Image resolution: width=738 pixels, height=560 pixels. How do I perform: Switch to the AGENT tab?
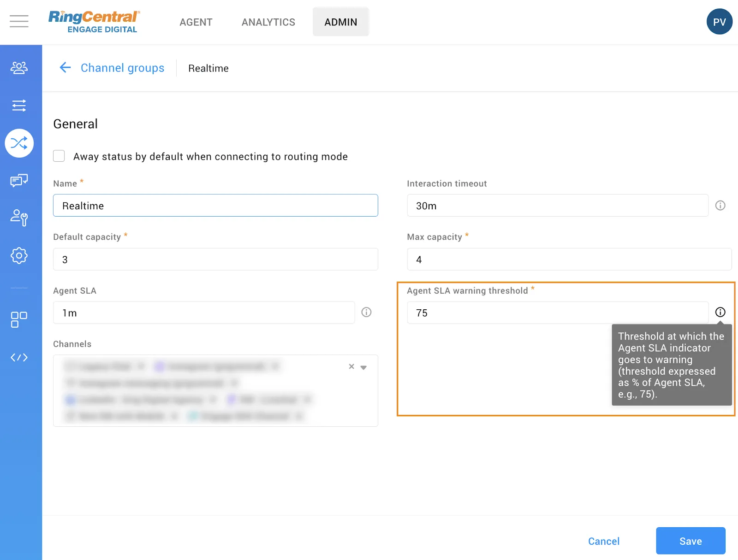pos(196,22)
